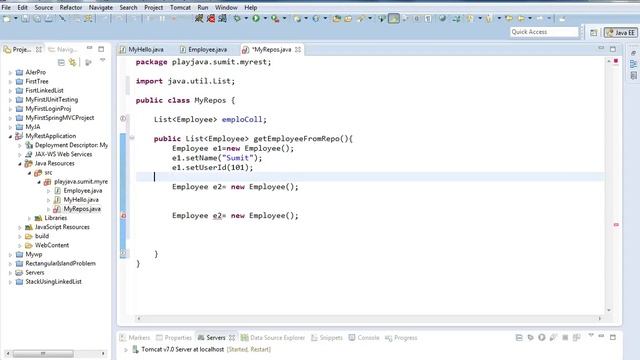
Task: Open the File menu
Action: [6, 7]
